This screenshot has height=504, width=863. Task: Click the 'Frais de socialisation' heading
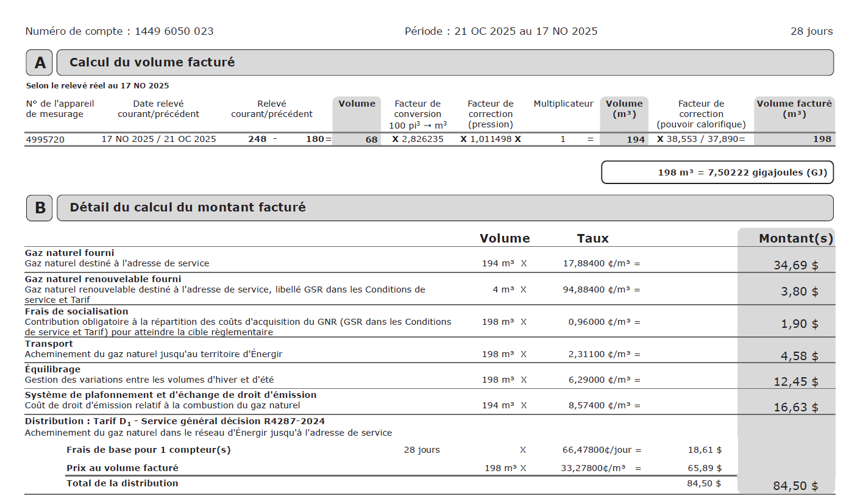[77, 311]
